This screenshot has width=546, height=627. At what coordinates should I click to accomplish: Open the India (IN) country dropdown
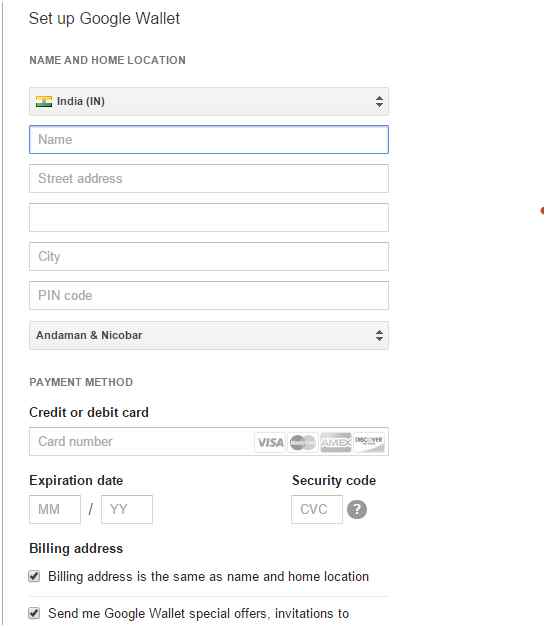pos(208,101)
